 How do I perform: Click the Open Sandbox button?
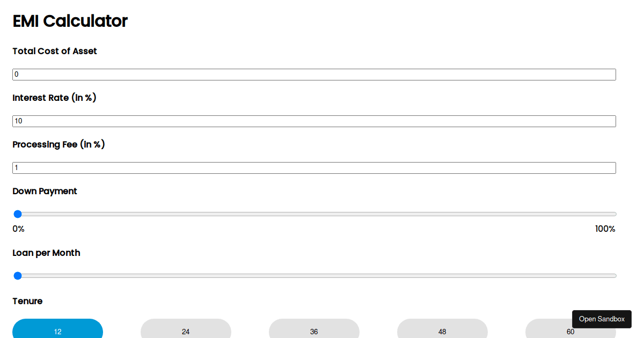(x=602, y=319)
